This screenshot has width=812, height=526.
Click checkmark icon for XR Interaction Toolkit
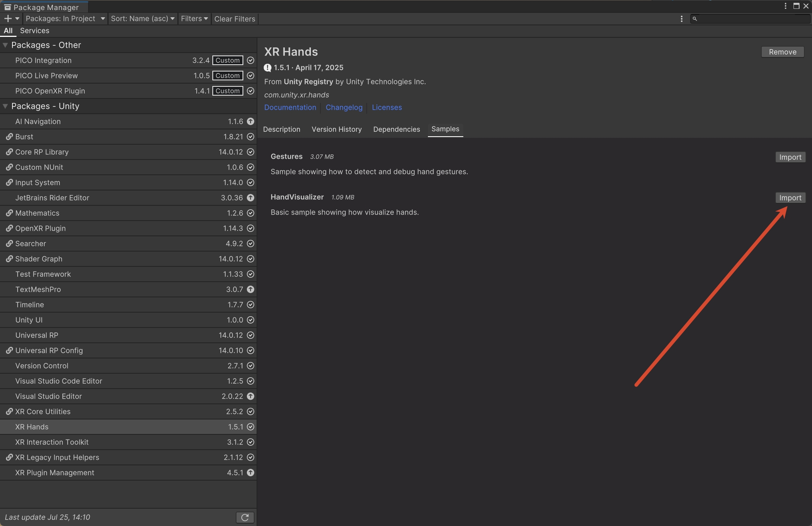pyautogui.click(x=251, y=442)
